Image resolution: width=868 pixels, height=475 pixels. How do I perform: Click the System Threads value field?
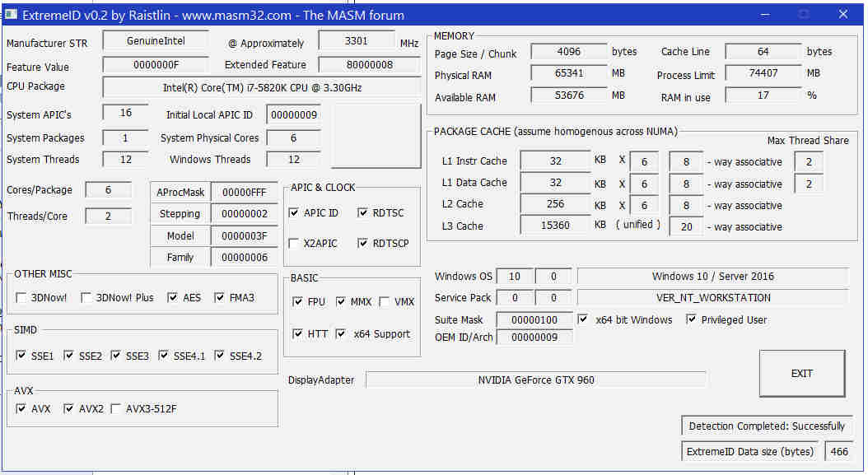[126, 160]
